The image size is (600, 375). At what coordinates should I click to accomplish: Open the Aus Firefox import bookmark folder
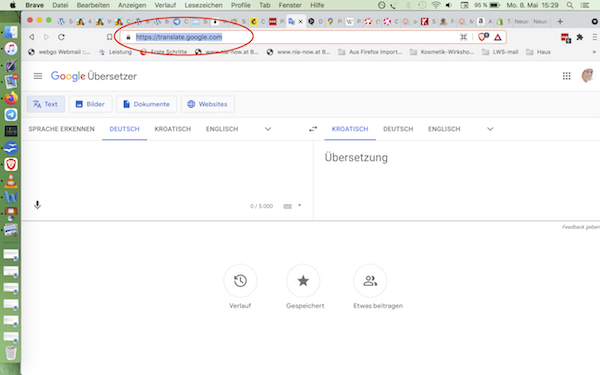point(370,52)
